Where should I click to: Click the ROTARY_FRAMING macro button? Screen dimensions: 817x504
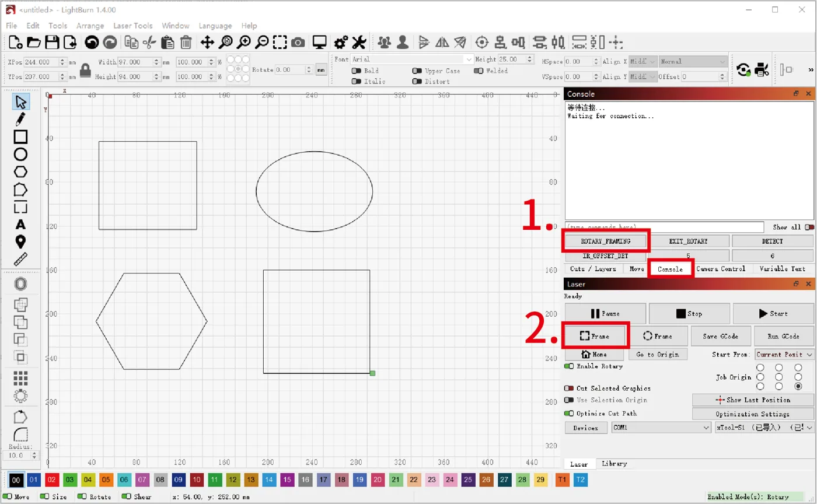(606, 241)
